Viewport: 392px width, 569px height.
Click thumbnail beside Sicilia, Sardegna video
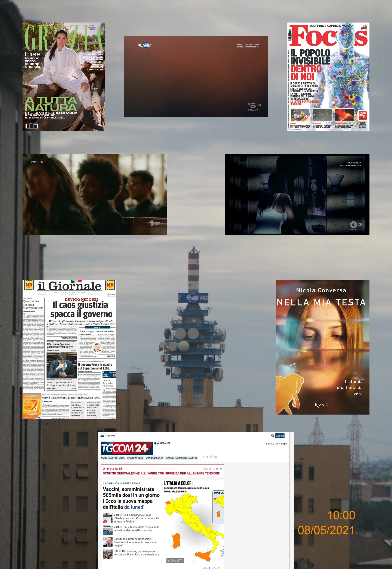pos(108,518)
